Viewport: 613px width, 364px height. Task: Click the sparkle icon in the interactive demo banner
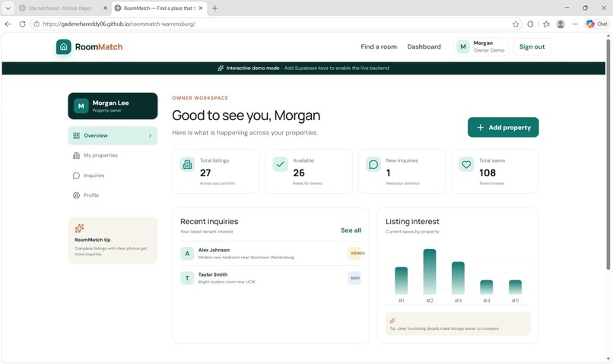(221, 68)
